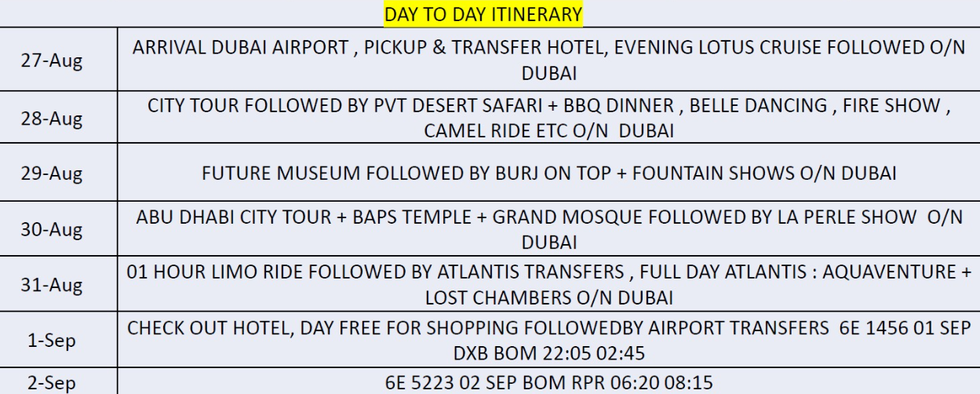Click the 31-Aug date cell

coord(59,284)
